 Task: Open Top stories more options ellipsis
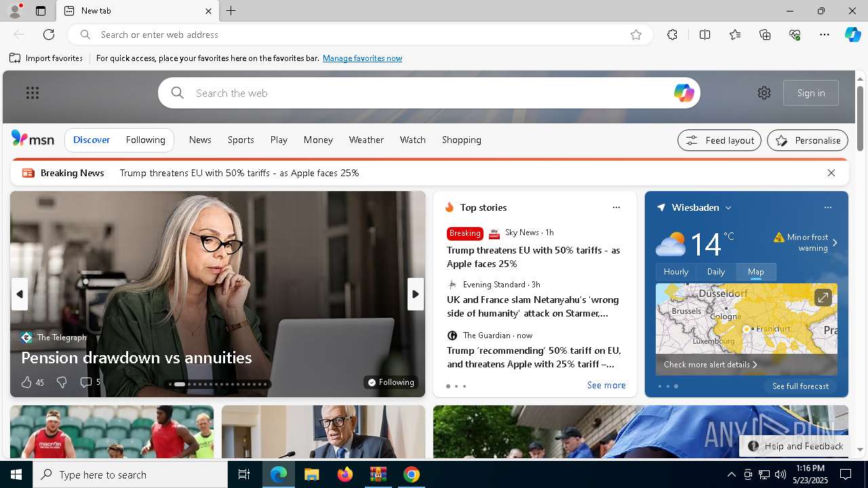click(616, 207)
